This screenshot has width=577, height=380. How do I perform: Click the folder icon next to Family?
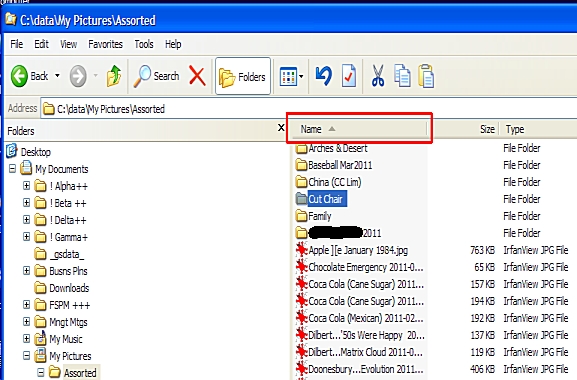(x=301, y=216)
